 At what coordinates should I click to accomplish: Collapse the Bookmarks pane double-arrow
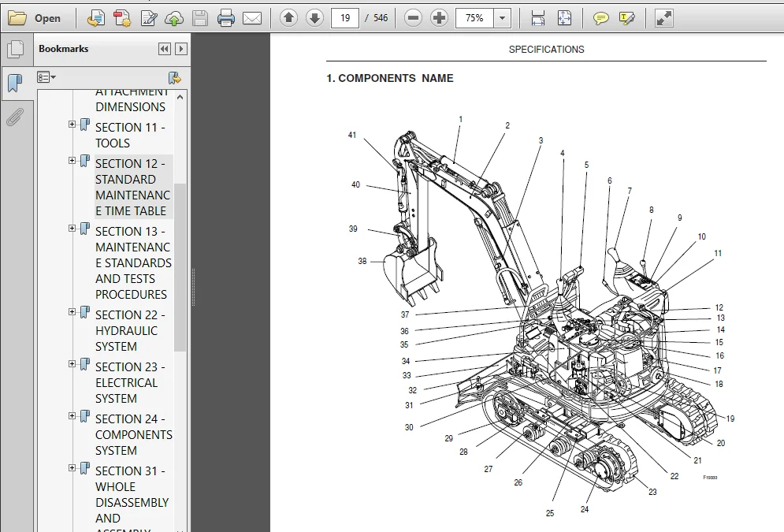[164, 49]
